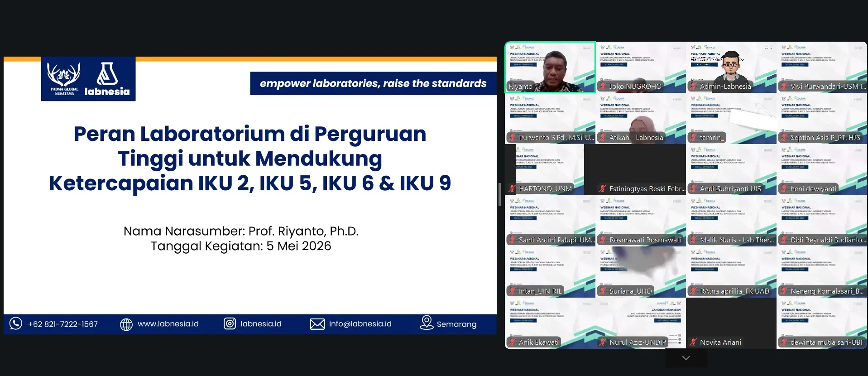The height and width of the screenshot is (376, 868).
Task: Click Vivi Purwandari-USM's muted mic icon
Action: tap(784, 86)
